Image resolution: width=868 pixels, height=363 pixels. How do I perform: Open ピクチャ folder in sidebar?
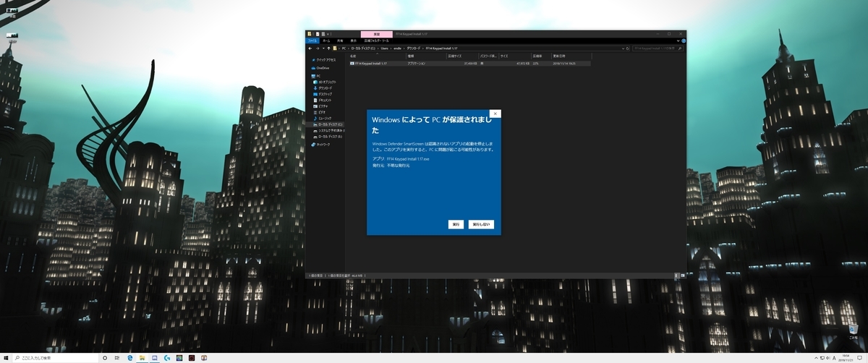coord(322,106)
